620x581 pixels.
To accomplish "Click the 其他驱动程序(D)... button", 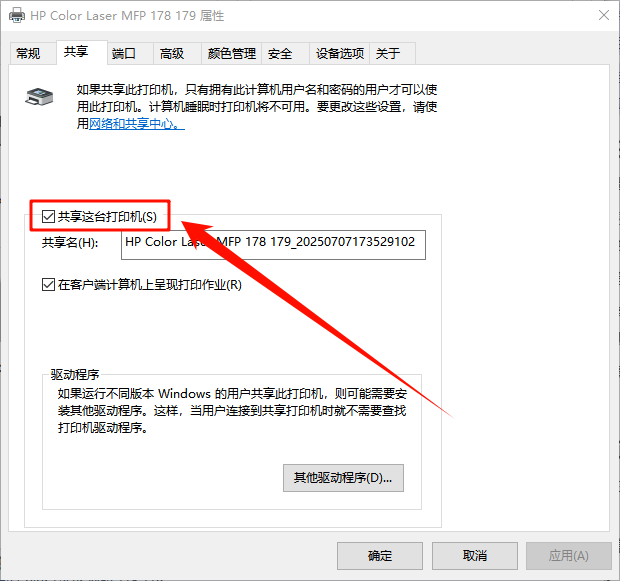I will (343, 478).
